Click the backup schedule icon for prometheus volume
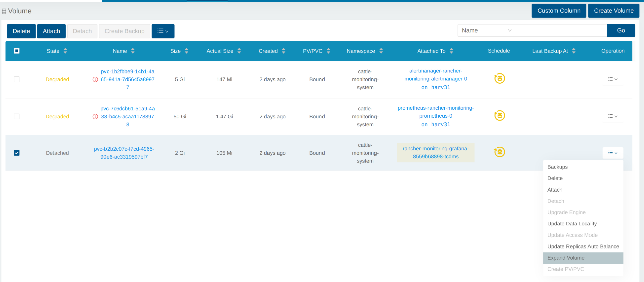644x282 pixels. click(499, 116)
